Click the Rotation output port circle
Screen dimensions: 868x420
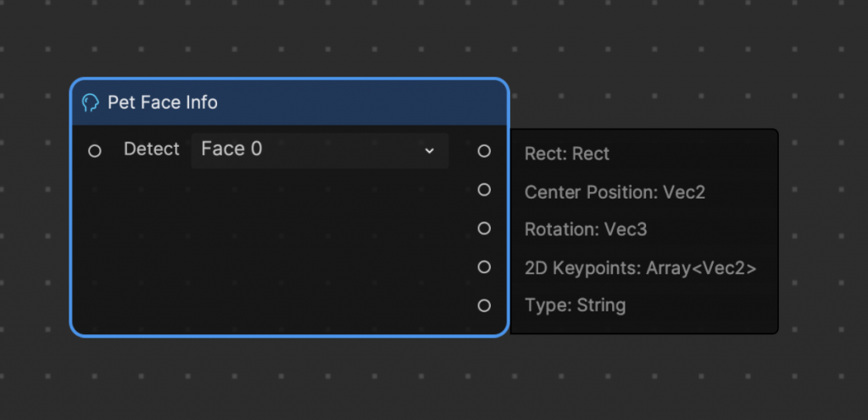484,228
